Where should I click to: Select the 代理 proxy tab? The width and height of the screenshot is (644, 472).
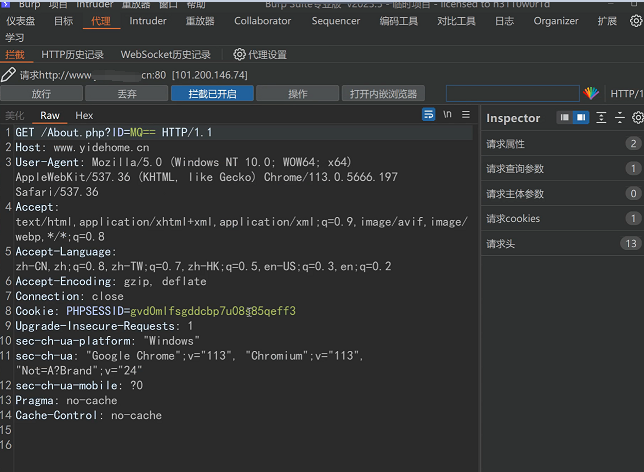[x=101, y=21]
